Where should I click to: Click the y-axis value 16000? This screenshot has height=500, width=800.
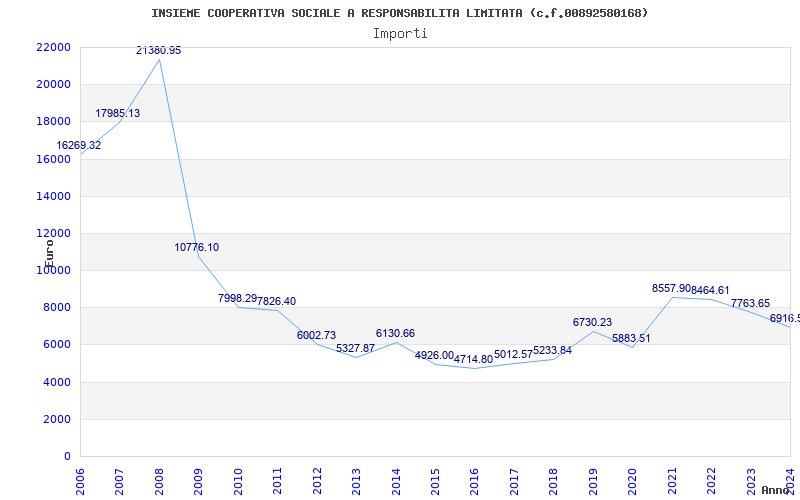tap(54, 159)
